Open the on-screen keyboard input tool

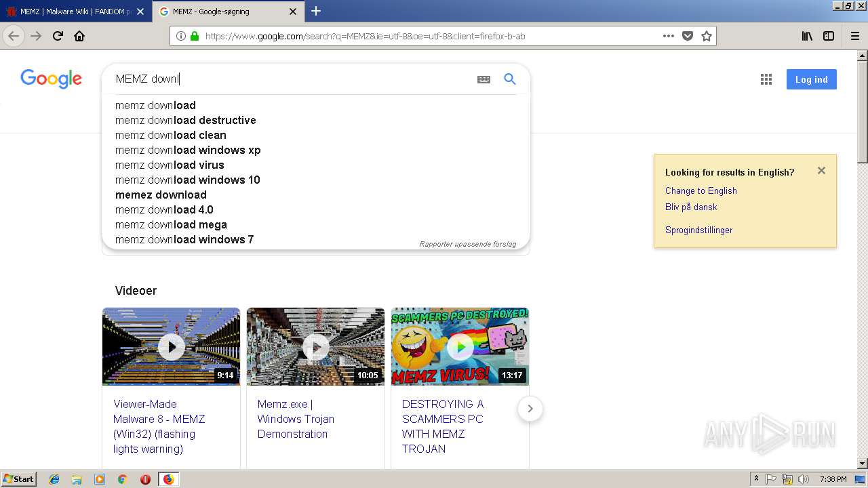click(x=484, y=79)
